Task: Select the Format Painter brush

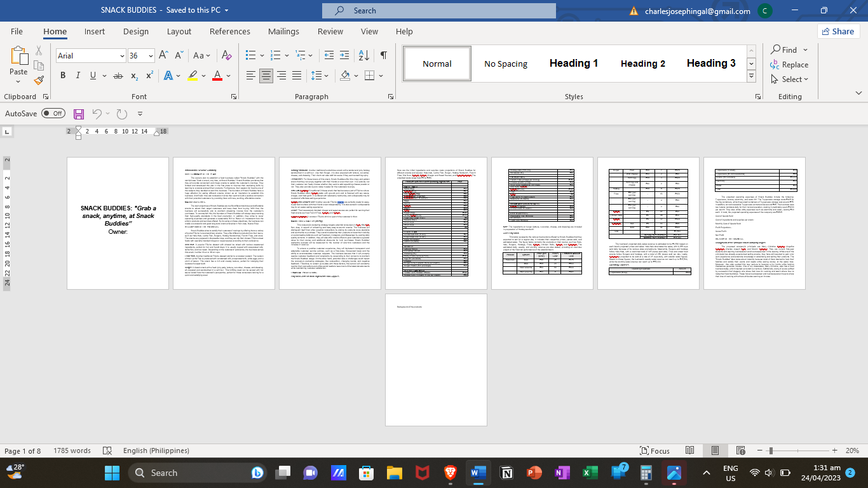Action: 39,80
